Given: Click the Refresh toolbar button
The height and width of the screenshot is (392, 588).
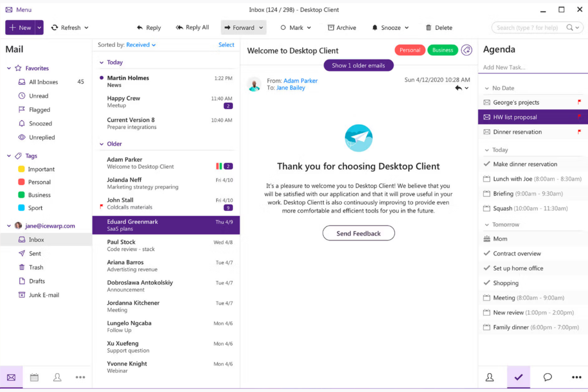Looking at the screenshot, I should tap(66, 27).
